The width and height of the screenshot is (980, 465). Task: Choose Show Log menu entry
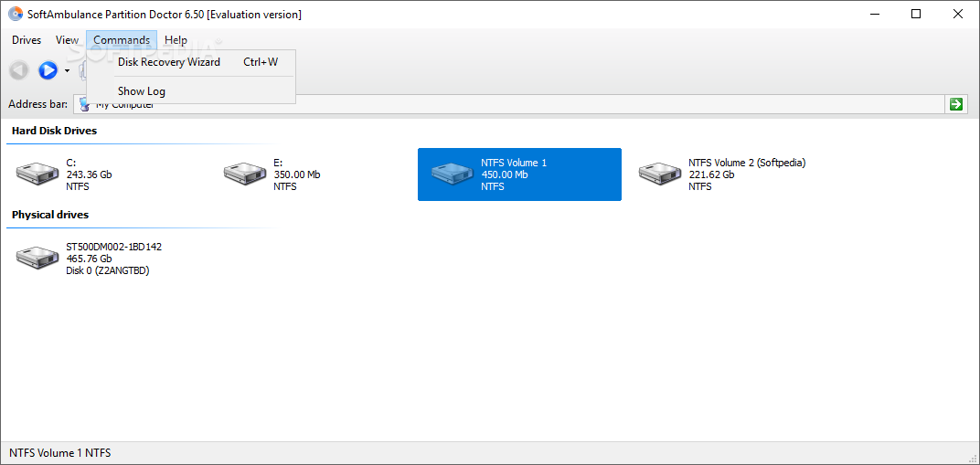tap(191, 91)
